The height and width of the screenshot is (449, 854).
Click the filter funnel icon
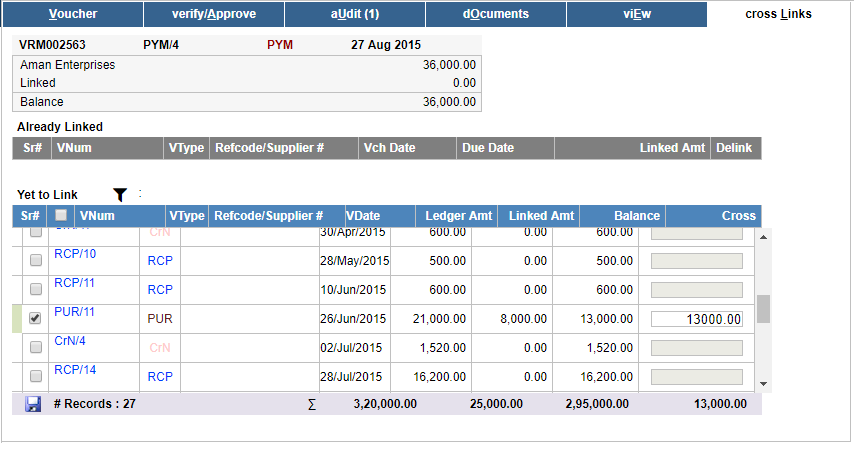click(x=120, y=195)
